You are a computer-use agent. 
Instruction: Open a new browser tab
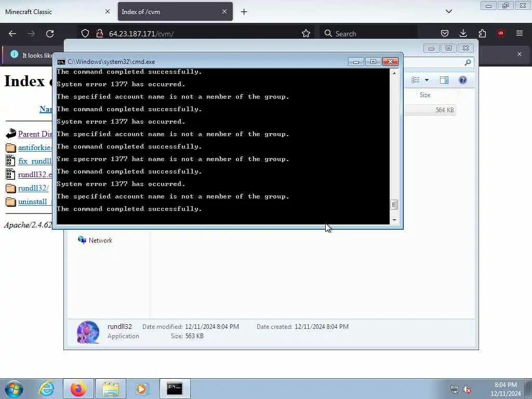click(x=244, y=12)
